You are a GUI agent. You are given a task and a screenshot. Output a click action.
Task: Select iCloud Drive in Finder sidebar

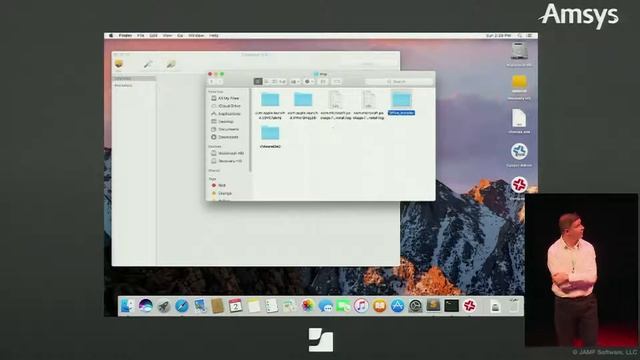[228, 106]
